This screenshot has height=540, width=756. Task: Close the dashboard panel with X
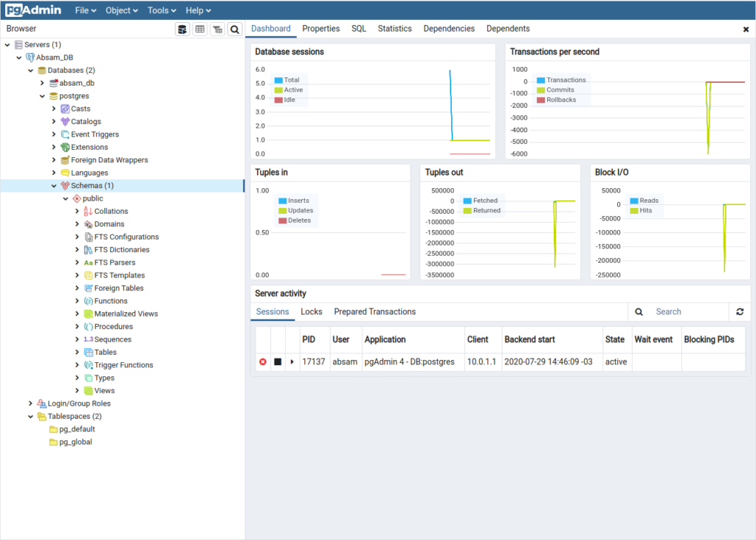[746, 30]
